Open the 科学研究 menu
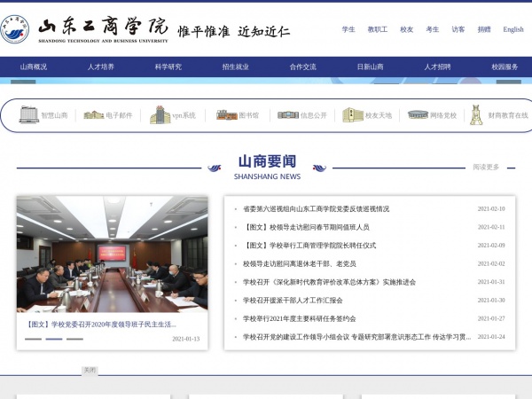The width and height of the screenshot is (532, 399). (x=168, y=66)
